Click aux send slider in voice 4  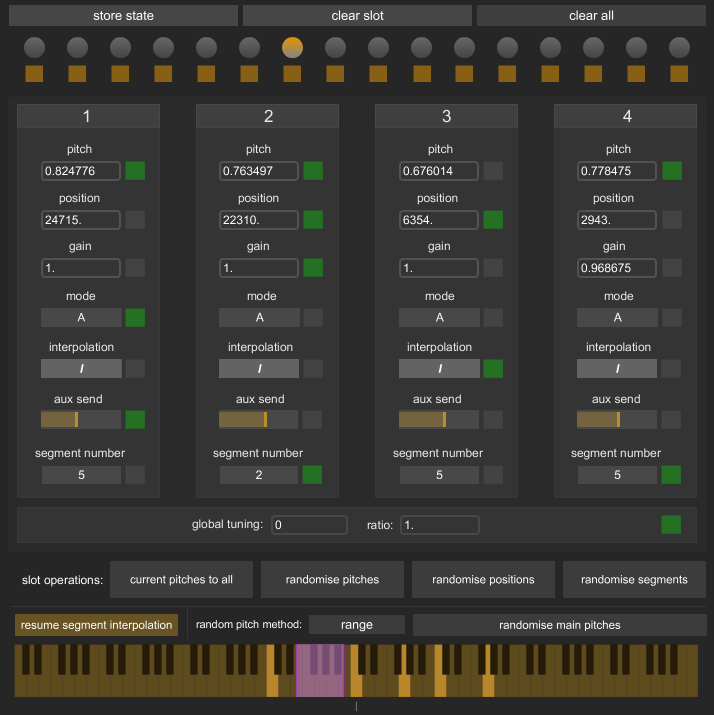coord(617,420)
